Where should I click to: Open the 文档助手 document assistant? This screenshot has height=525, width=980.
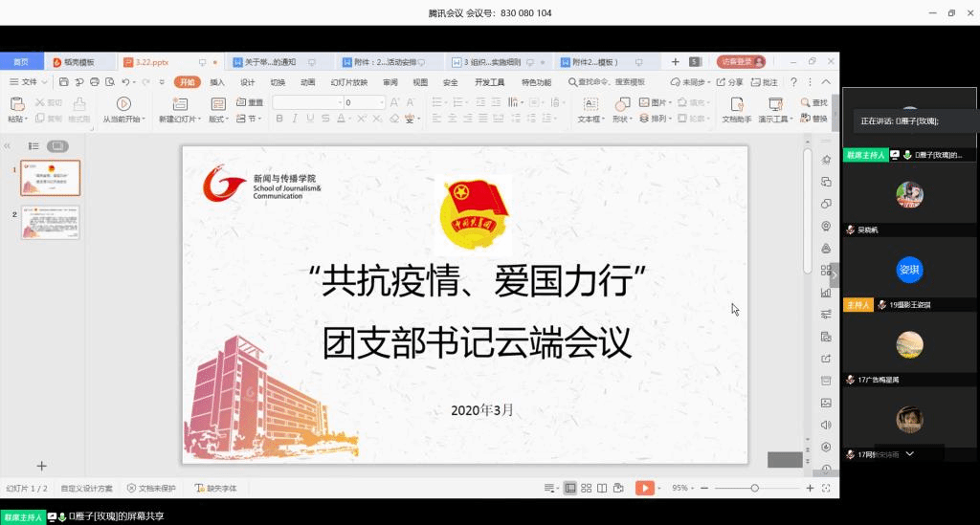(736, 103)
